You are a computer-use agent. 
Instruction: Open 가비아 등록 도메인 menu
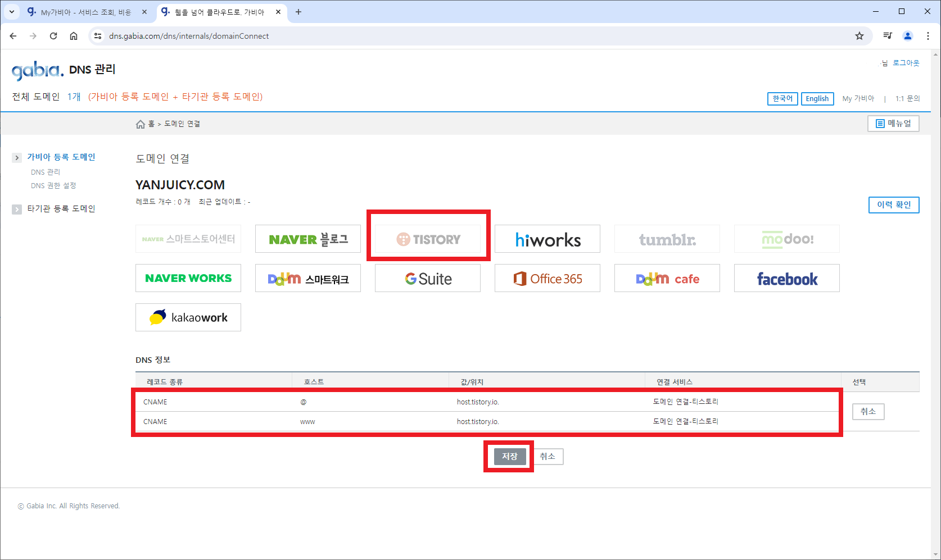click(61, 157)
